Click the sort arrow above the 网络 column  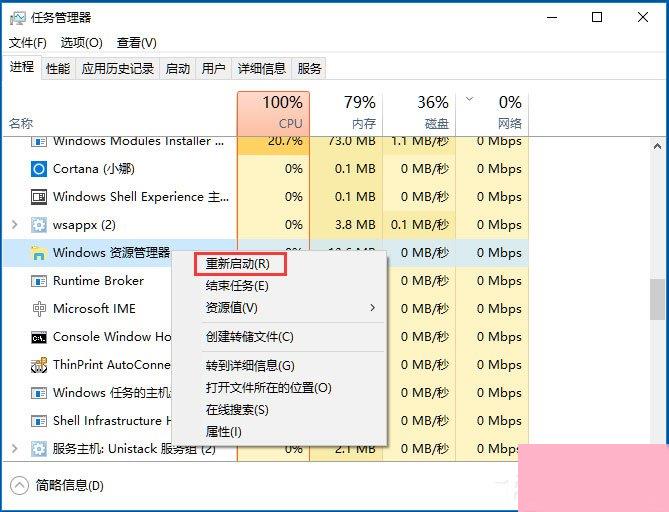tap(469, 99)
